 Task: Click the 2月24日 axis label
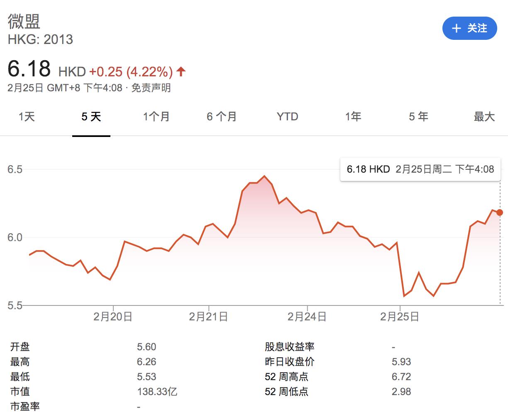(x=307, y=316)
